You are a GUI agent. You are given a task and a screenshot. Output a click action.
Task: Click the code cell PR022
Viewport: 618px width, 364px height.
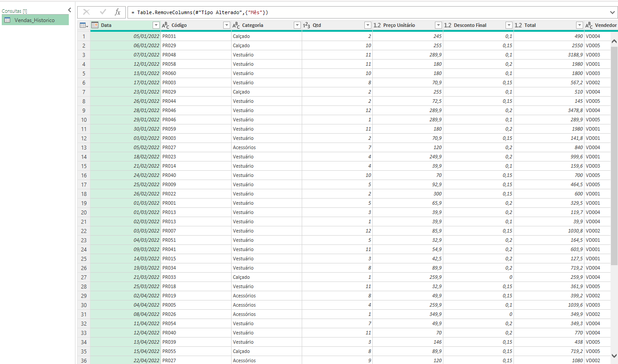(196, 194)
